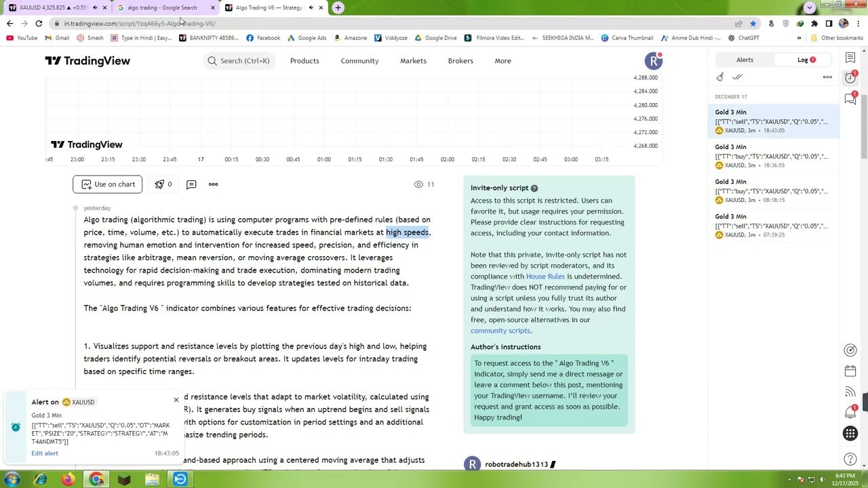Viewport: 868px width, 488px height.
Task: Click the user profile avatar R
Action: point(653,61)
